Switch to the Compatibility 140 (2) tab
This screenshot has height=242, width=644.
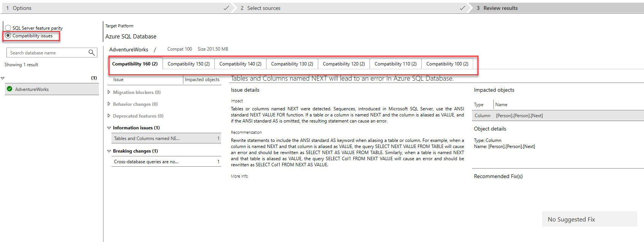[x=240, y=64]
